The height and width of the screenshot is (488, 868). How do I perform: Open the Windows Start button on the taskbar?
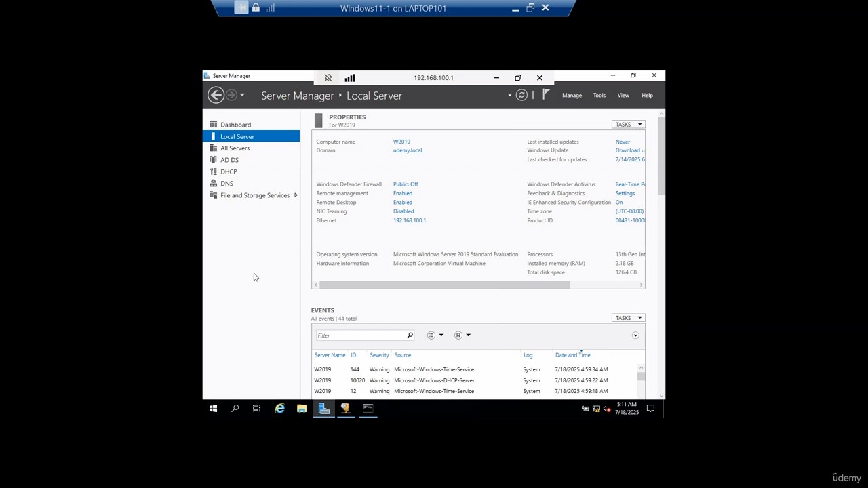pyautogui.click(x=213, y=409)
